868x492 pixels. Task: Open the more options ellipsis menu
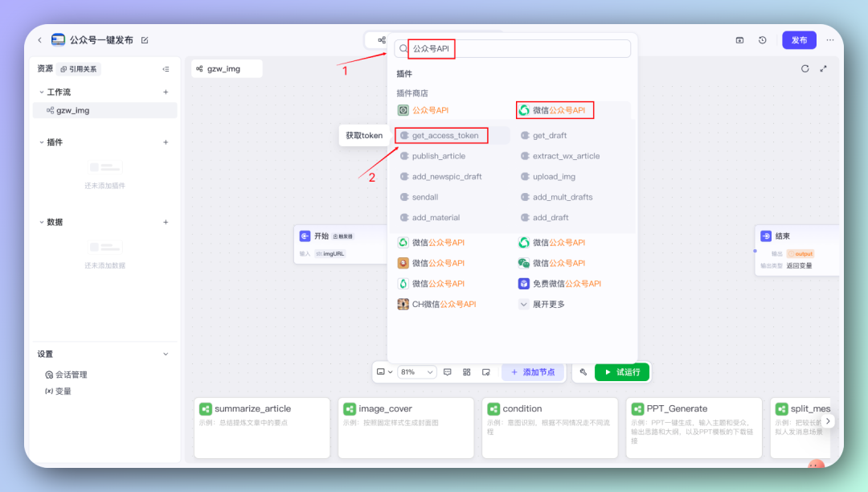pyautogui.click(x=829, y=40)
